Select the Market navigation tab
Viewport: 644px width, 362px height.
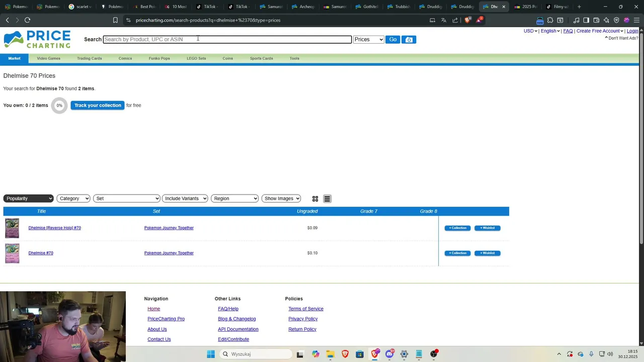pos(14,58)
